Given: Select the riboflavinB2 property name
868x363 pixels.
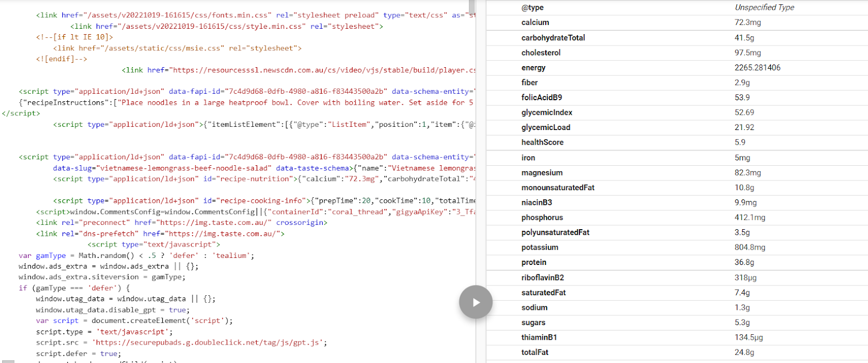Looking at the screenshot, I should [x=542, y=277].
